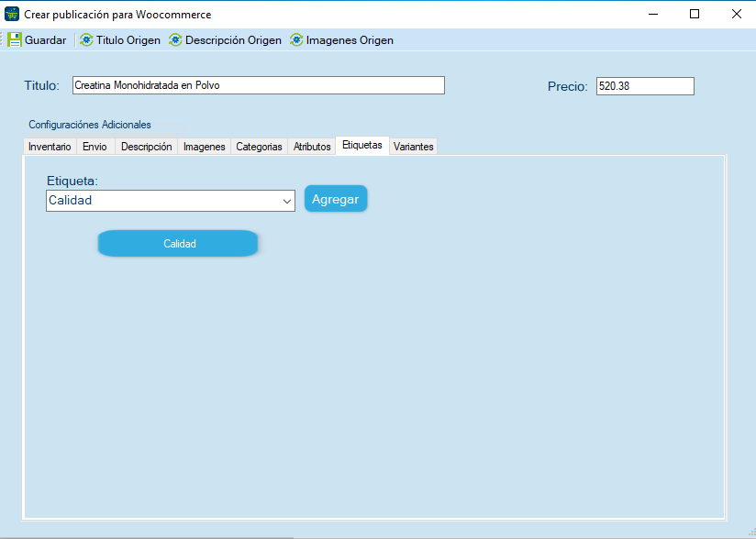Minimize the Woocommerce window
This screenshot has height=539, width=756.
pyautogui.click(x=653, y=14)
